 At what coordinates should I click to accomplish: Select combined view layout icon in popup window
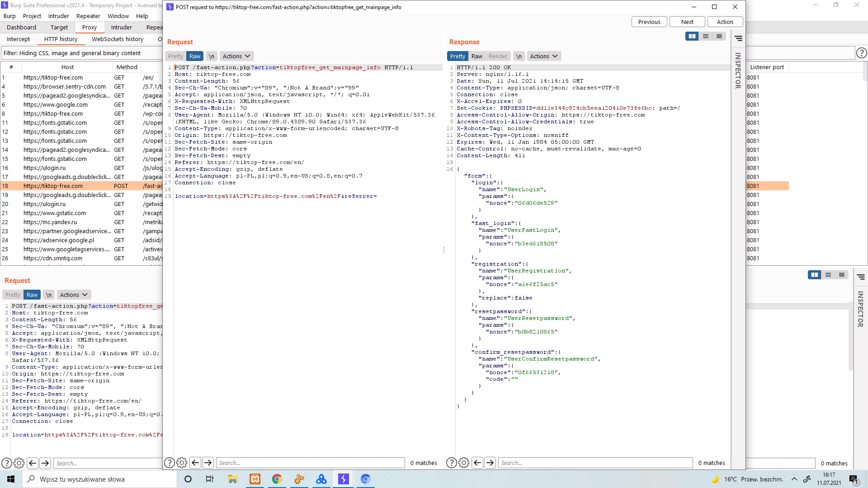719,36
